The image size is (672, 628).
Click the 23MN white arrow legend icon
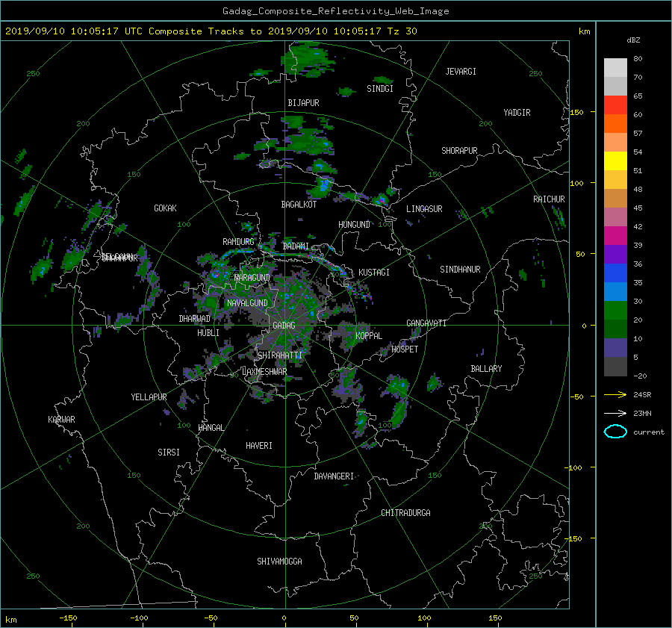(x=615, y=413)
